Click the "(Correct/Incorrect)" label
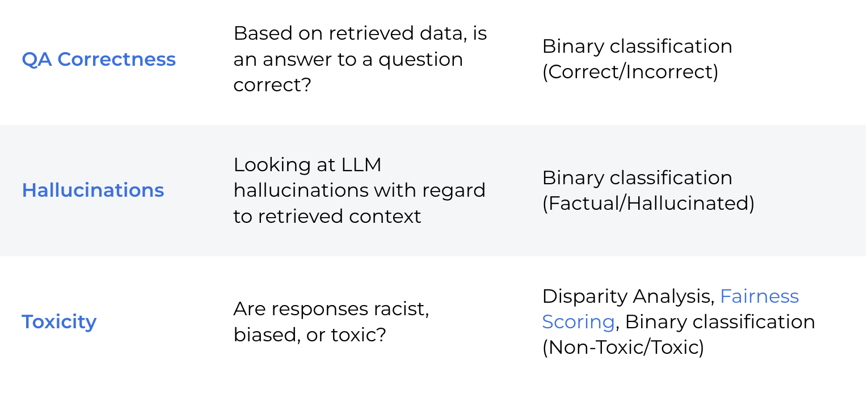Image resolution: width=868 pixels, height=398 pixels. click(630, 72)
